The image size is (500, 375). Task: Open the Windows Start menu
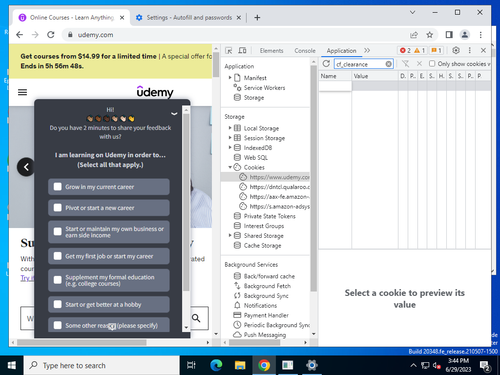tap(12, 365)
